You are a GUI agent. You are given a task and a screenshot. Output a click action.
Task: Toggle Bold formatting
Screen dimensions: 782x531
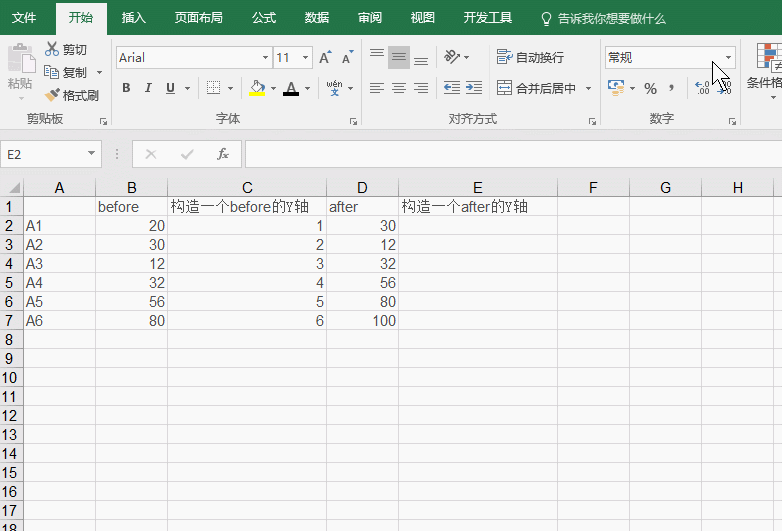126,88
